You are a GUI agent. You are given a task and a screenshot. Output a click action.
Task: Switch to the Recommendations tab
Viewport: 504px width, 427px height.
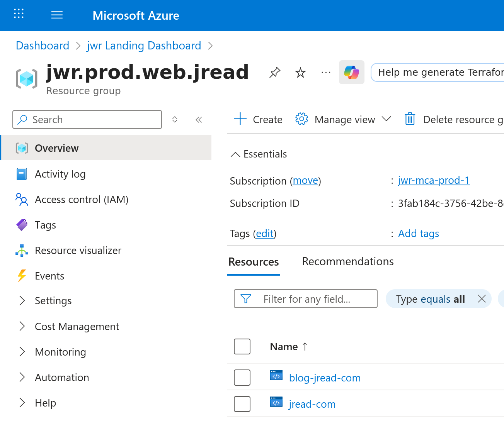click(x=347, y=262)
